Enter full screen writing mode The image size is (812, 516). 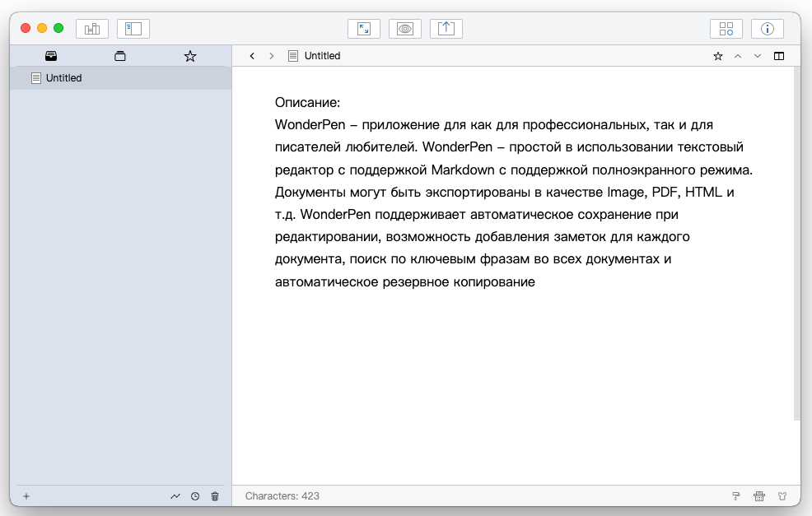point(364,29)
